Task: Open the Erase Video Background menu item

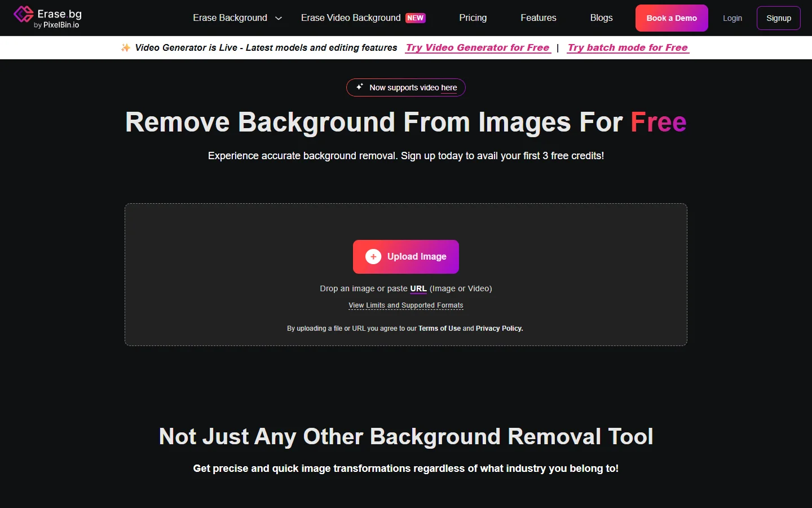Action: pos(351,17)
